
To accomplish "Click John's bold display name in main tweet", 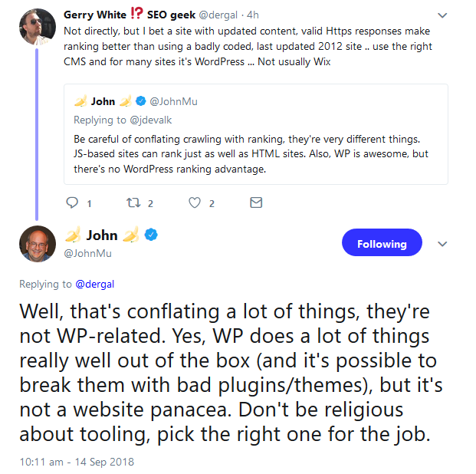I will pyautogui.click(x=102, y=235).
